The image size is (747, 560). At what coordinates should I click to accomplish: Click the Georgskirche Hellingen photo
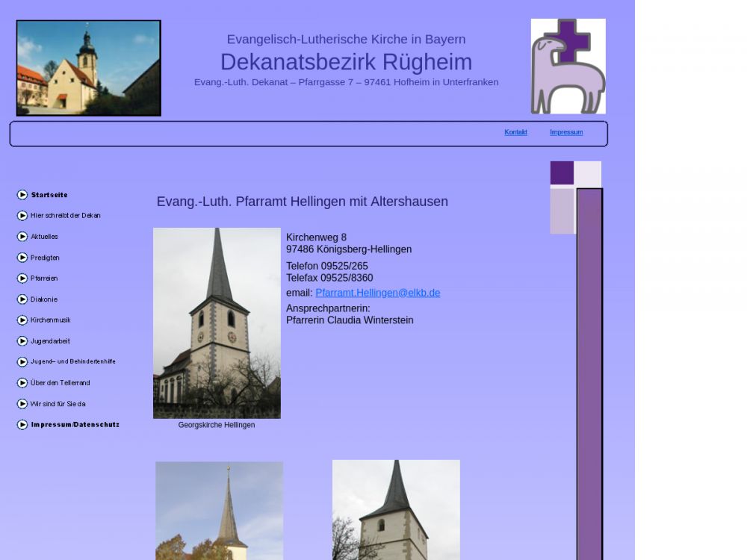tap(217, 323)
